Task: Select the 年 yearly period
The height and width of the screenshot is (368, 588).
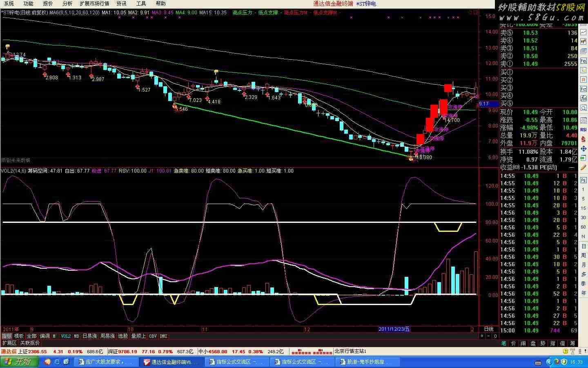Action: pos(584,293)
